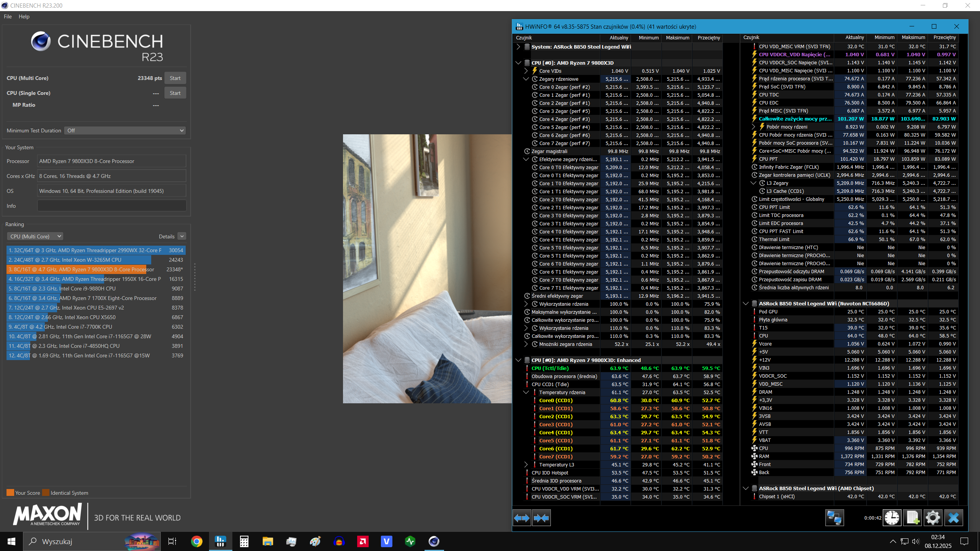Collapse the L3 Zegary tree node
The height and width of the screenshot is (551, 980).
pos(753,183)
